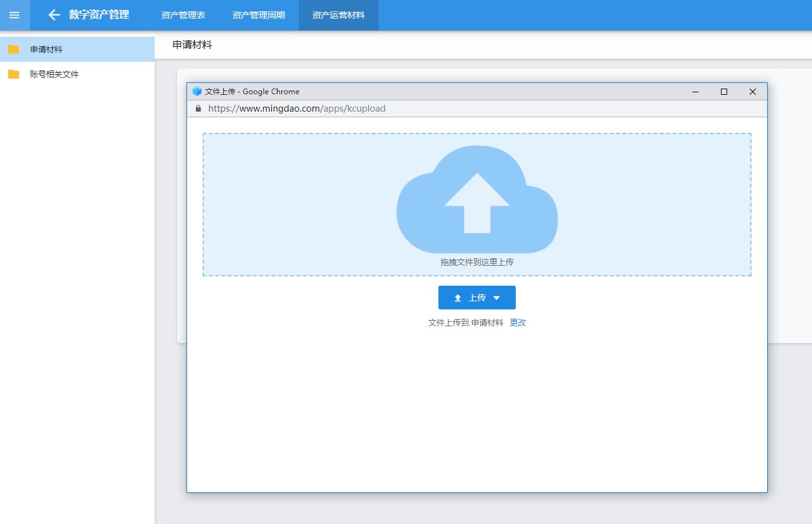Click the 更改 link to change destination
Viewport: 812px width, 524px height.
(x=518, y=323)
